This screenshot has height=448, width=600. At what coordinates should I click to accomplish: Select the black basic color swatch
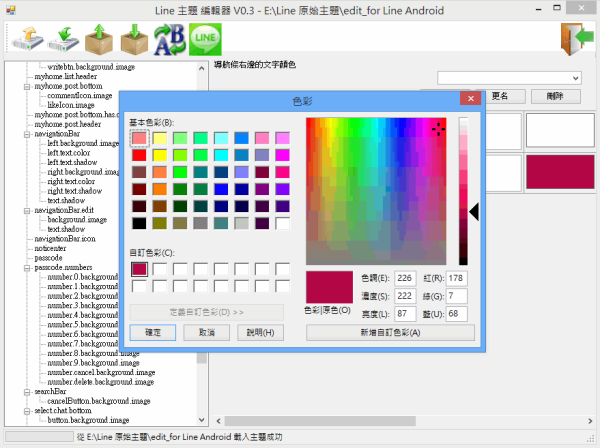point(139,223)
